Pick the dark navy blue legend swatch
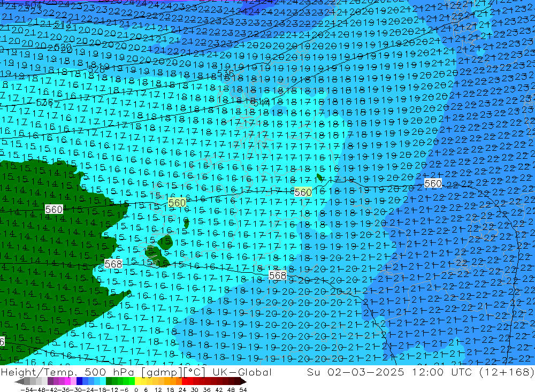 coord(79,381)
